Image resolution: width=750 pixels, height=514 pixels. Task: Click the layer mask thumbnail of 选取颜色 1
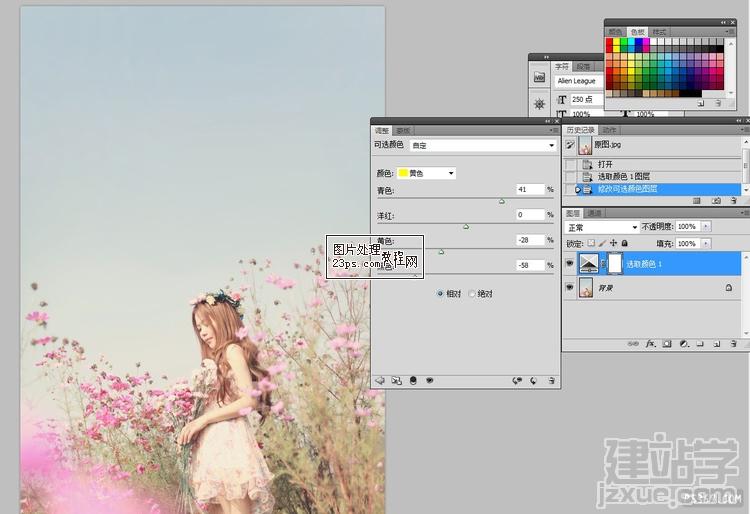point(615,263)
